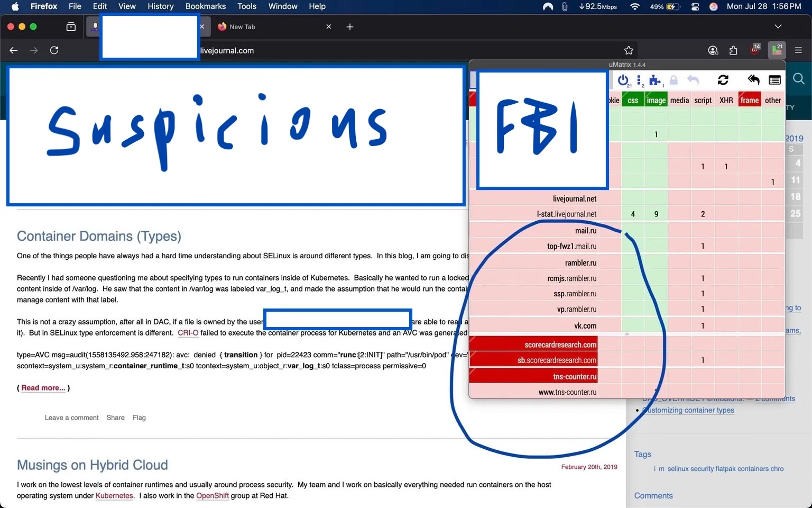The image size is (812, 508).
Task: Open uMatrix vertical dots options menu
Action: (x=639, y=80)
